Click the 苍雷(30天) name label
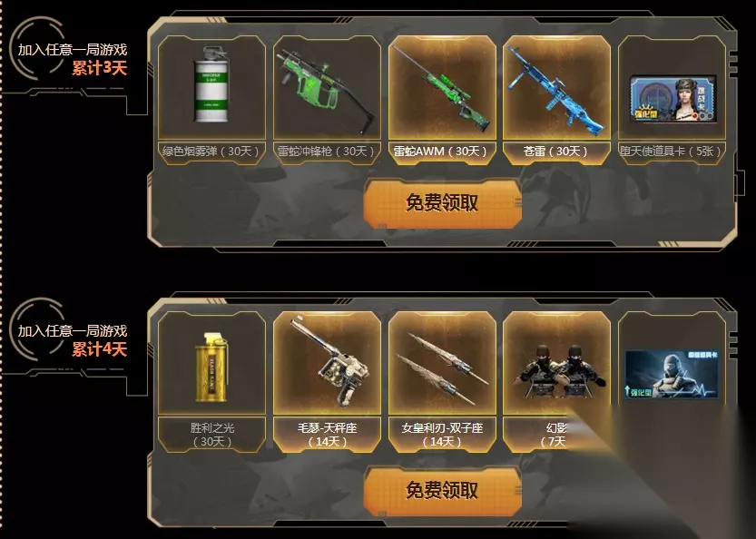 [556, 152]
